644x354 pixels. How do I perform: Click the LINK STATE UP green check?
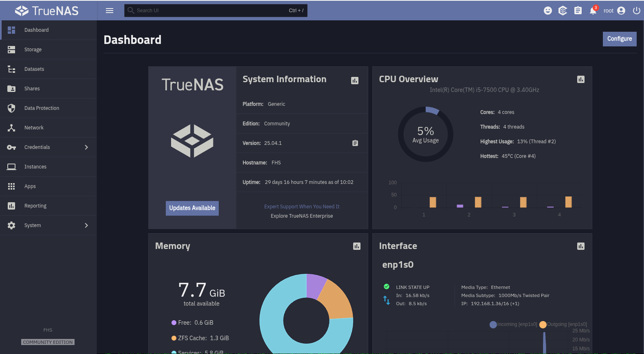click(x=387, y=286)
